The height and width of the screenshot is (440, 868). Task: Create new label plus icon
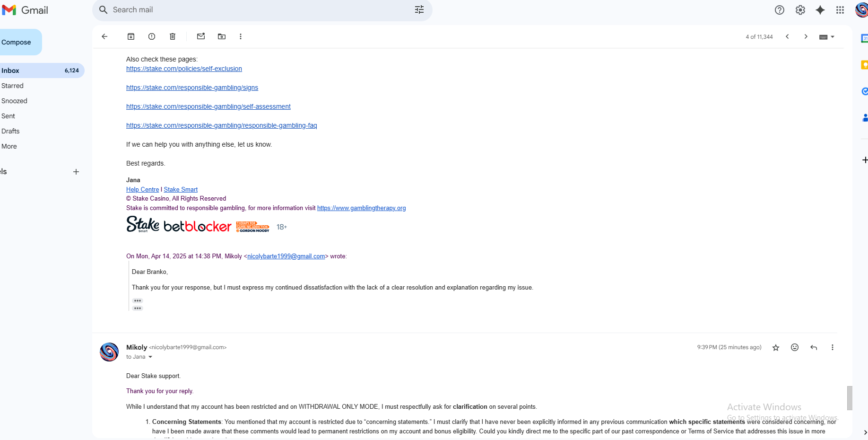pyautogui.click(x=76, y=172)
